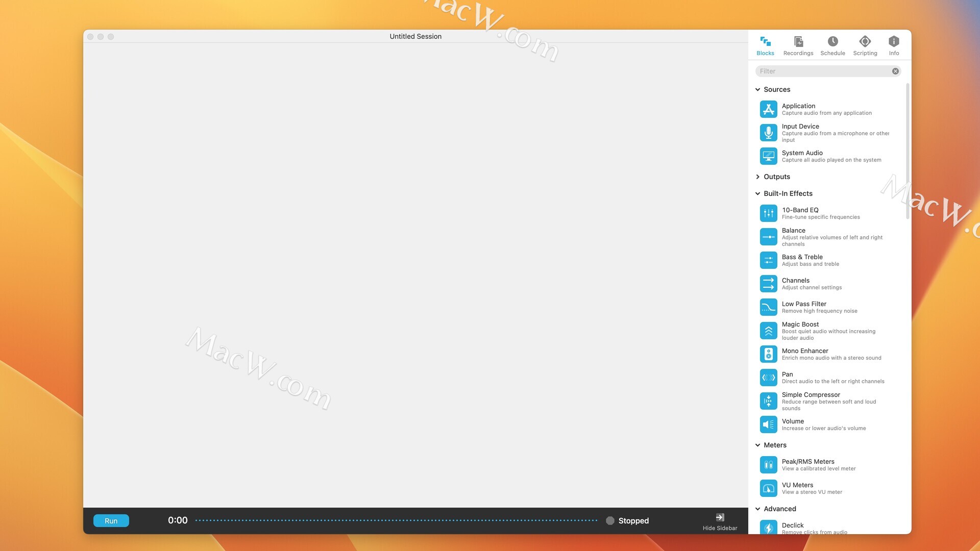The width and height of the screenshot is (980, 551).
Task: Select the Pan effect icon
Action: [768, 378]
